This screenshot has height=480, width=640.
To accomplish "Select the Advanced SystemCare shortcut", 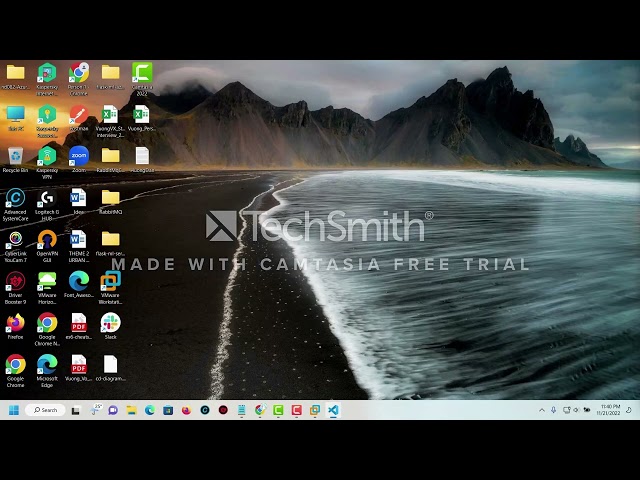I will click(x=15, y=198).
